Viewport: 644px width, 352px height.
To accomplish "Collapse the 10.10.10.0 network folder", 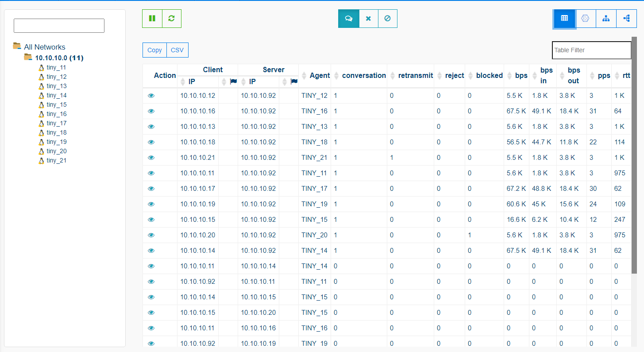I will 28,57.
